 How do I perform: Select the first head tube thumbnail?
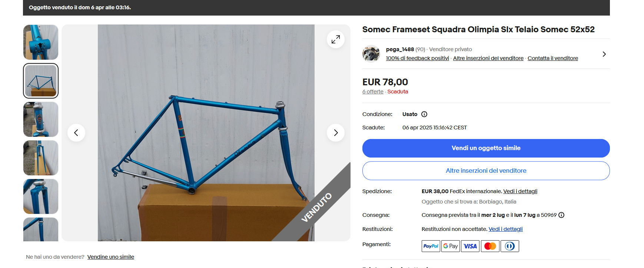41,42
